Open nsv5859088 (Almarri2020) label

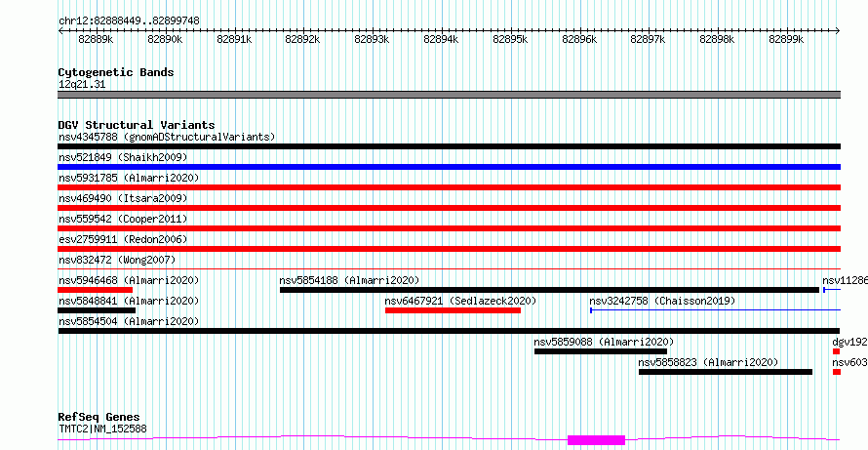pos(605,342)
